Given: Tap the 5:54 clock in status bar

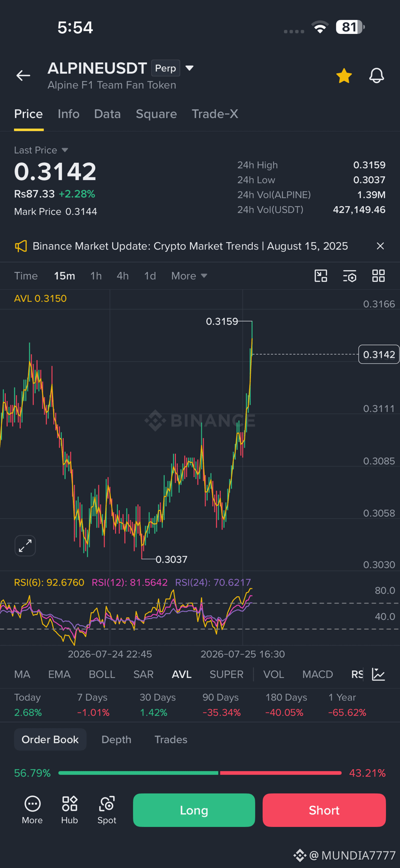Looking at the screenshot, I should tap(75, 28).
